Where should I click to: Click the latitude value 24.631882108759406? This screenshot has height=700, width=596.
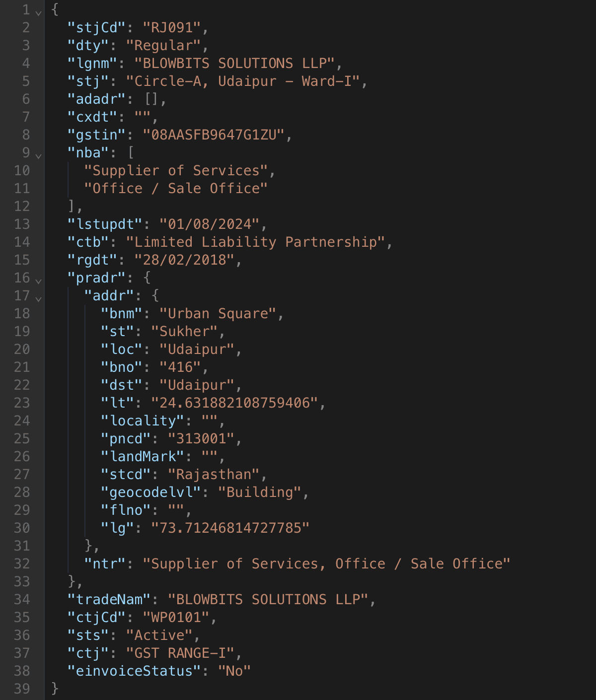[x=234, y=403]
